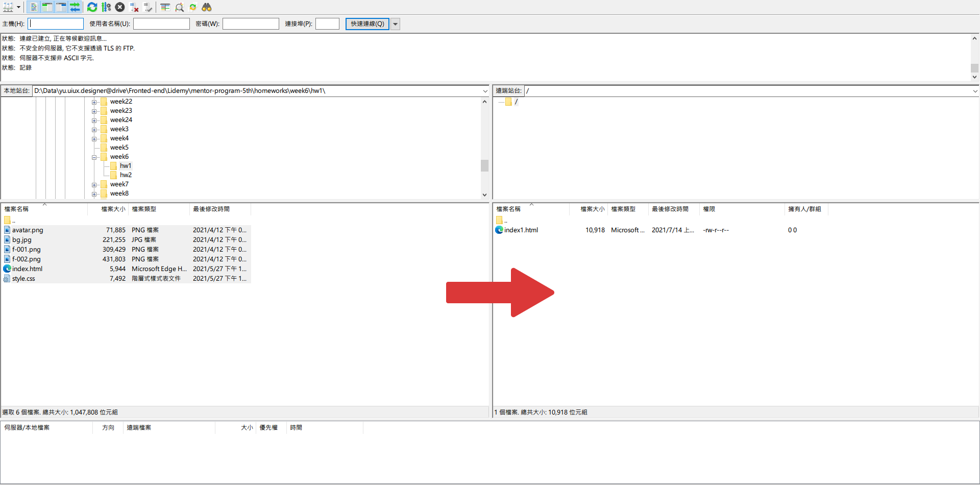Viewport: 980px width, 485px height.
Task: Click the message log scrollbar down arrow
Action: [975, 77]
